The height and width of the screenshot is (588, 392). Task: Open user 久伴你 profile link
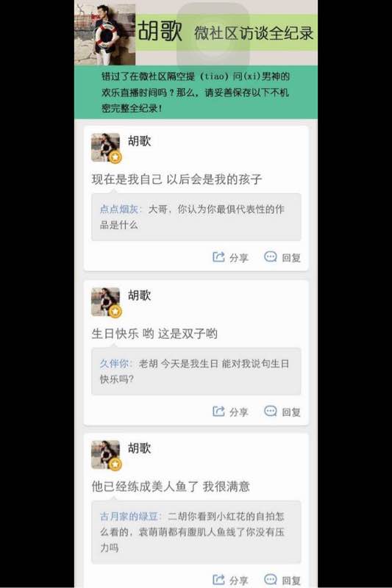pyautogui.click(x=114, y=363)
